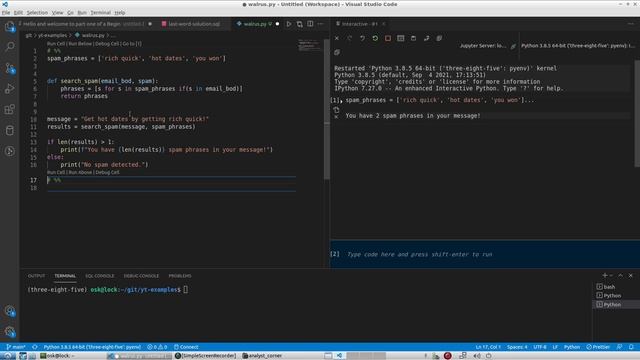Change UTF-8 encoding in the status bar
The height and width of the screenshot is (360, 640).
[540, 347]
